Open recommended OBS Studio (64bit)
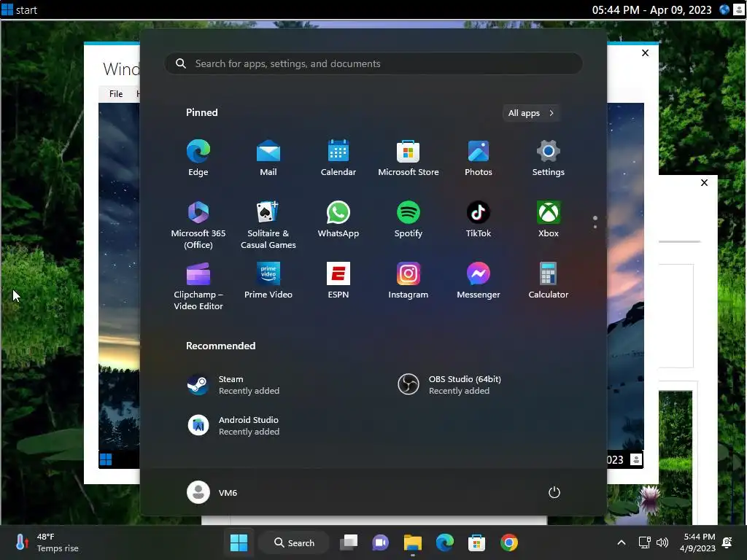 coord(449,385)
